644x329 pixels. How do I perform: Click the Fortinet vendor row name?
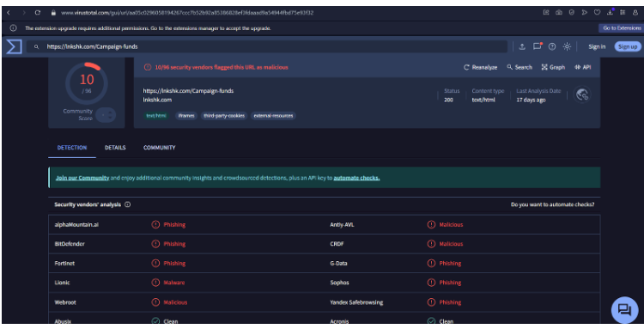(64, 263)
